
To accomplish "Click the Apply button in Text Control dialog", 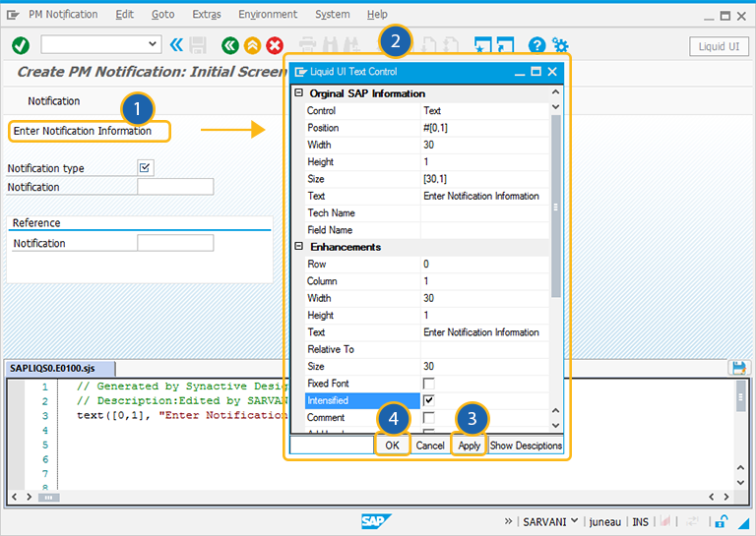I will pyautogui.click(x=470, y=446).
